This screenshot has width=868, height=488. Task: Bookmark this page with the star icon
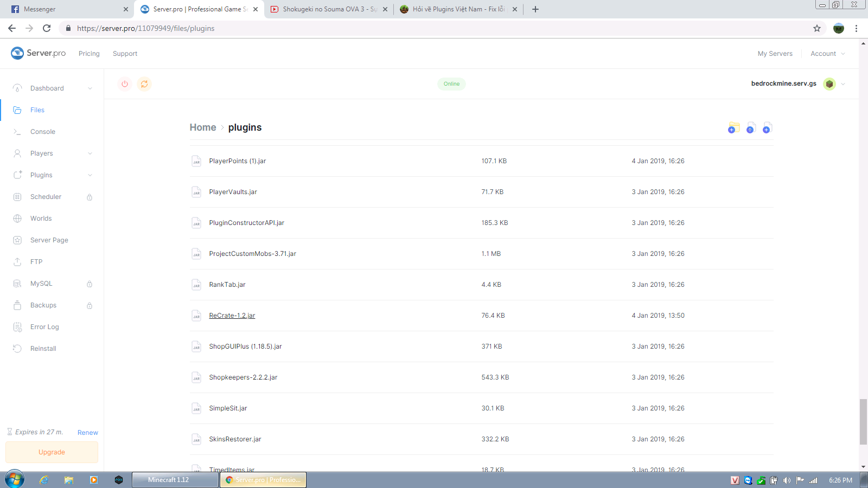[x=817, y=28]
